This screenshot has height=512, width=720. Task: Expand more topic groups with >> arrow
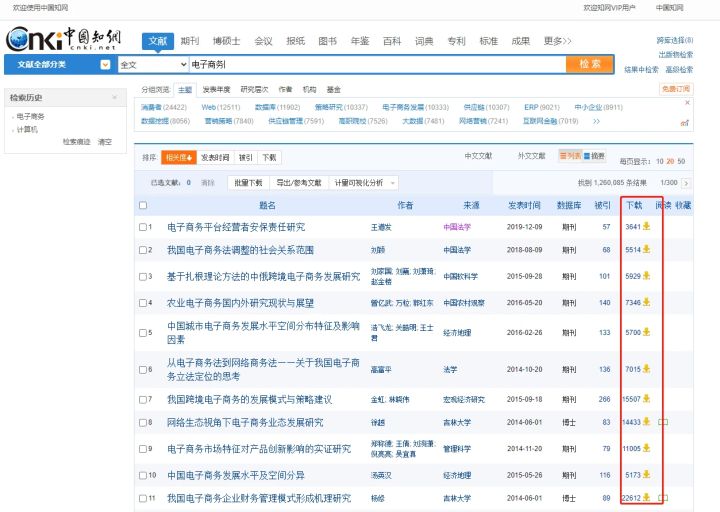coord(596,121)
